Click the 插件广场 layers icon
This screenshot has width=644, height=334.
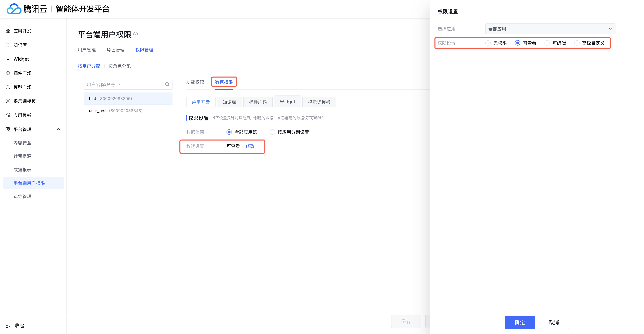point(8,73)
